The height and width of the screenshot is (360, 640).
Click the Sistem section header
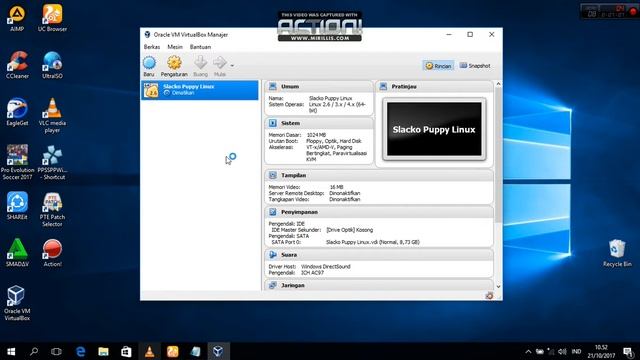pos(318,123)
